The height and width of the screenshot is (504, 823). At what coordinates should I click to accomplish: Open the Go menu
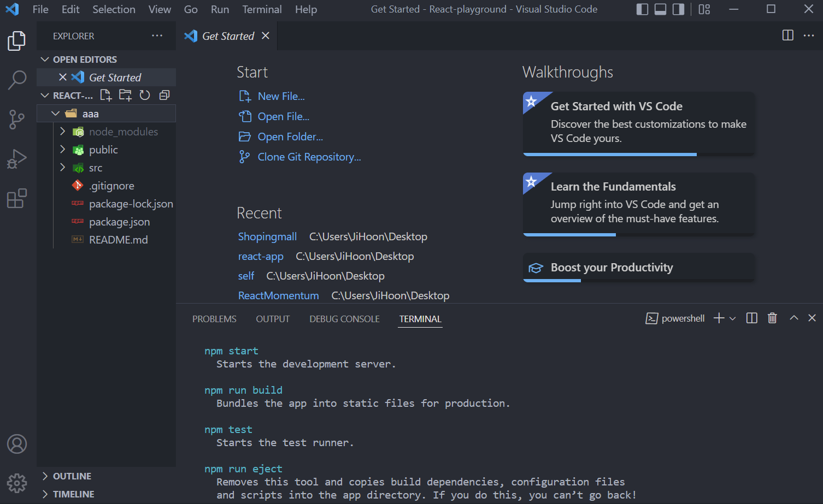coord(191,9)
